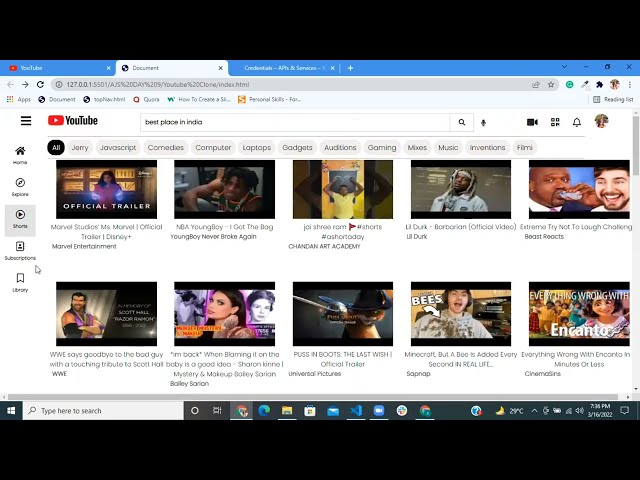Open the hamburger menu icon
The height and width of the screenshot is (480, 640).
coord(26,121)
